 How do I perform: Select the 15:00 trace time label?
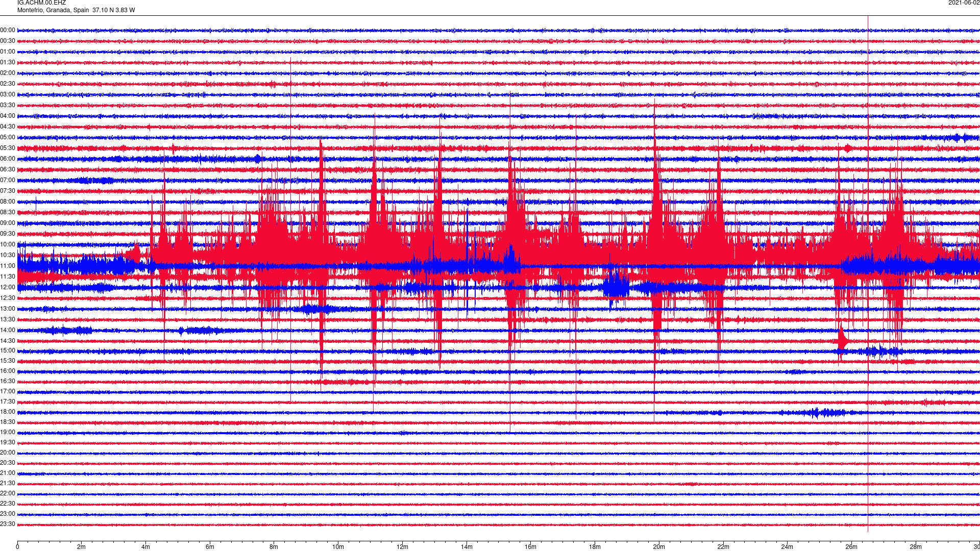(x=8, y=351)
